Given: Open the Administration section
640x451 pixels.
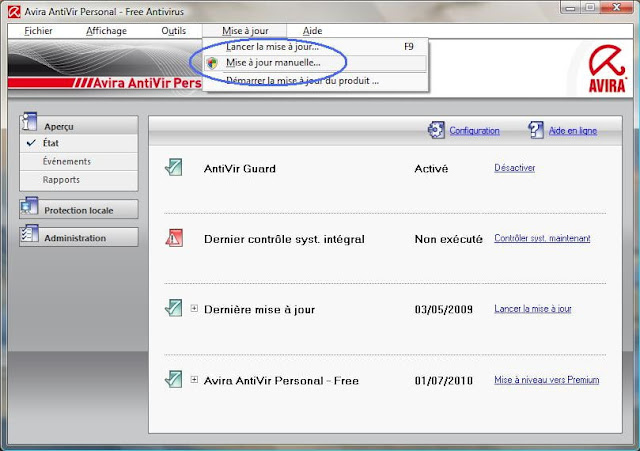Looking at the screenshot, I should click(78, 237).
